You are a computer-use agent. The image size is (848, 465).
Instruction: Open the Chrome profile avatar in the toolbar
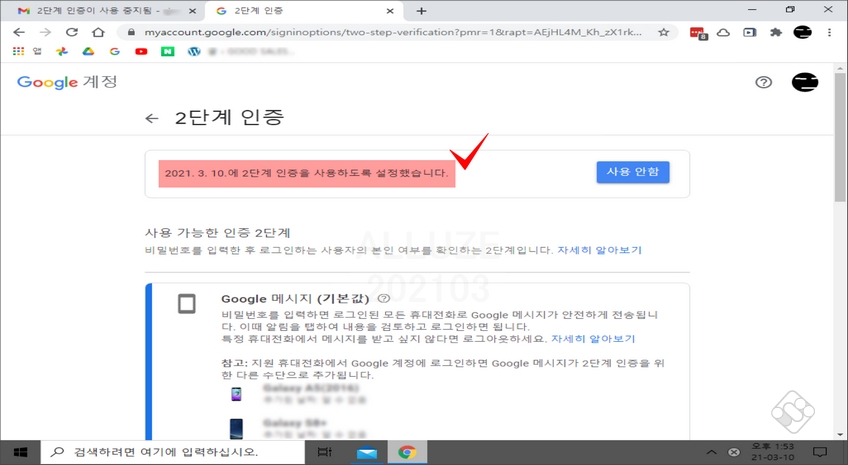coord(803,32)
